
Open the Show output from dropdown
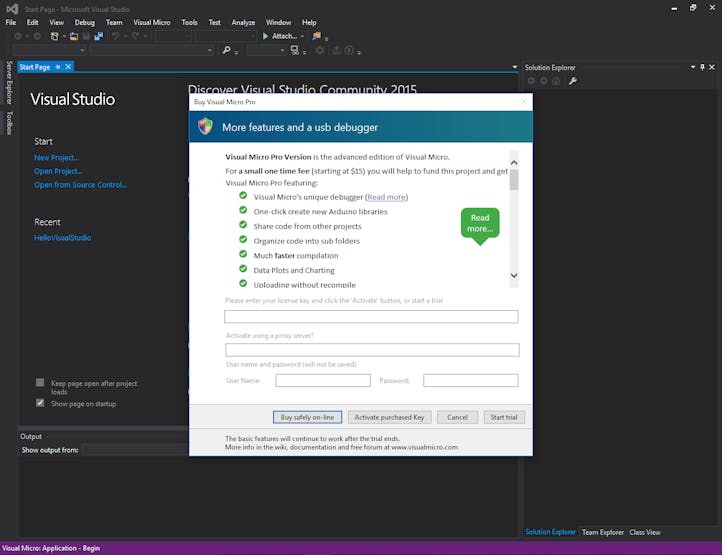pyautogui.click(x=135, y=450)
